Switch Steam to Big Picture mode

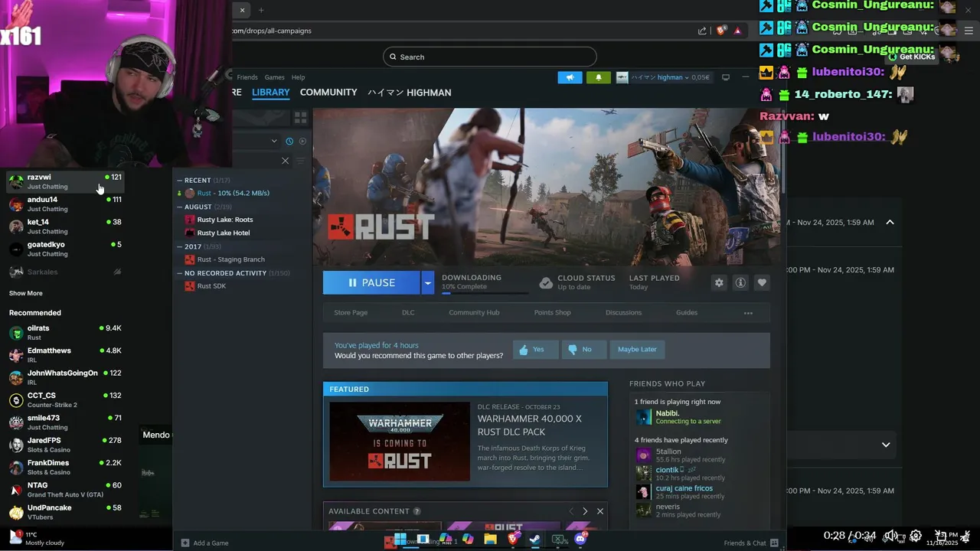[726, 77]
